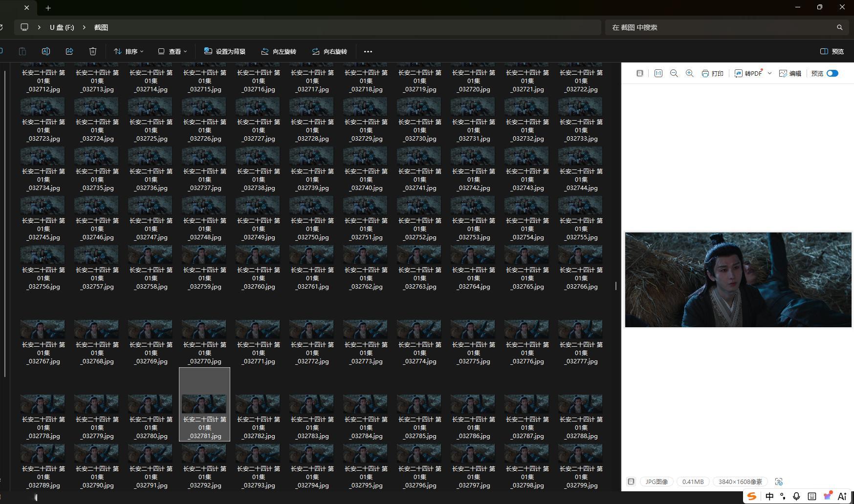The height and width of the screenshot is (504, 854).
Task: Click the JPG图像 file type tag
Action: [657, 482]
